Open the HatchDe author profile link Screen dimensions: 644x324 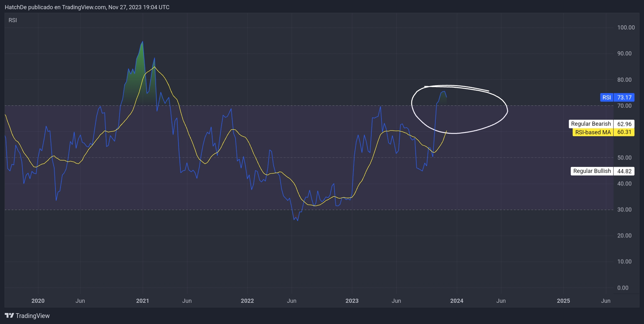(x=15, y=7)
